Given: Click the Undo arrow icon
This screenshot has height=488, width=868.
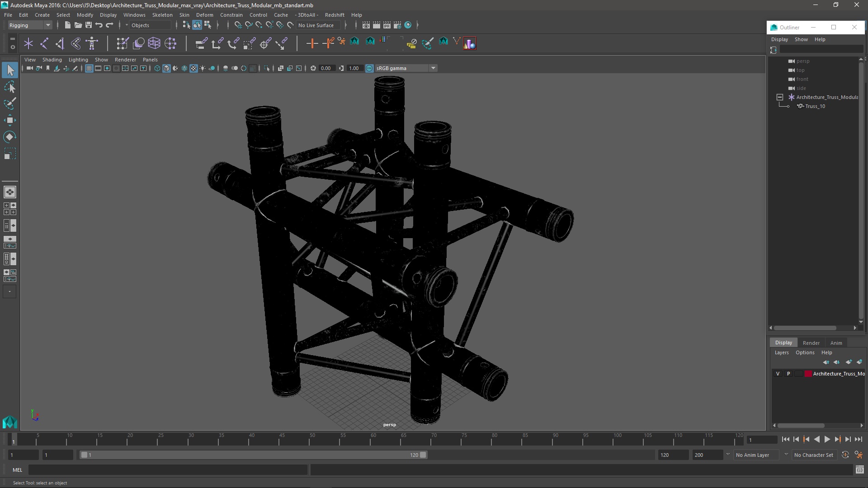Looking at the screenshot, I should (x=99, y=25).
